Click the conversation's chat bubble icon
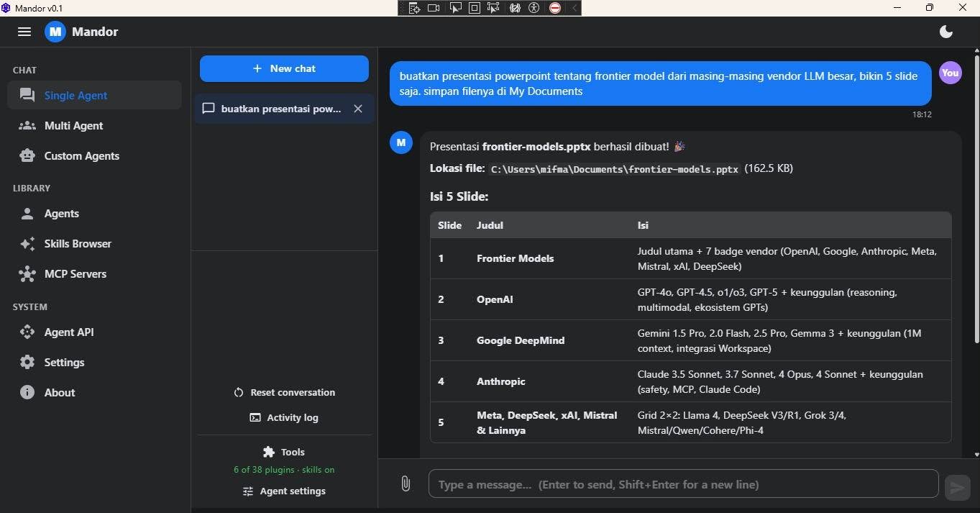 [209, 109]
